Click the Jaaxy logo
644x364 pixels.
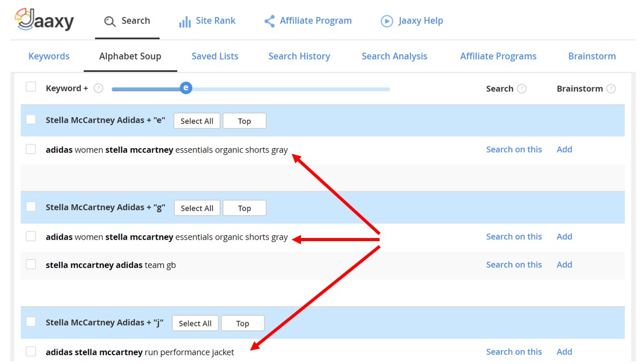click(44, 21)
